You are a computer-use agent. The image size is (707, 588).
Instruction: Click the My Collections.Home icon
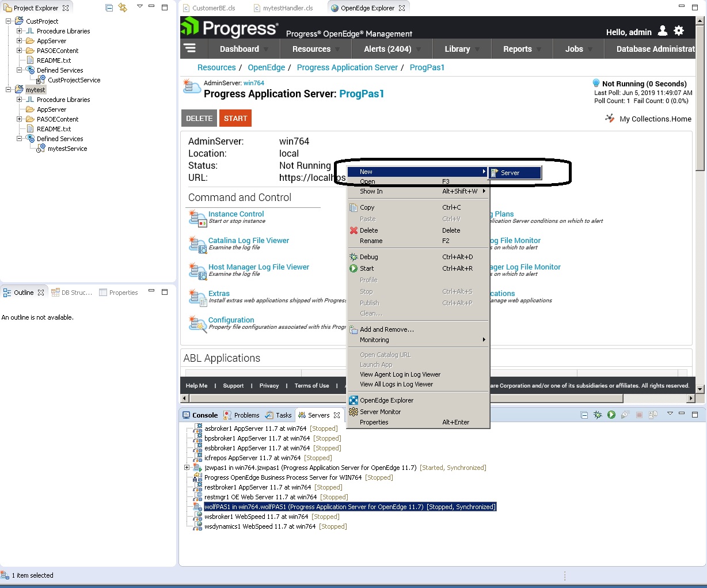tap(609, 119)
